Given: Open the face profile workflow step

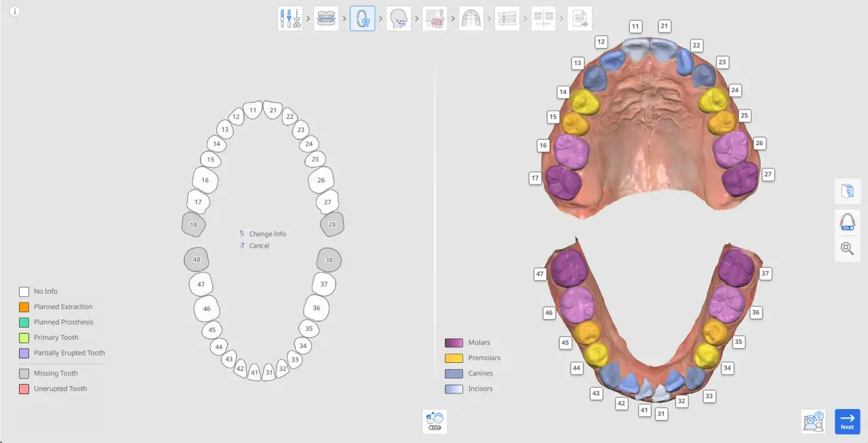Looking at the screenshot, I should (x=399, y=18).
